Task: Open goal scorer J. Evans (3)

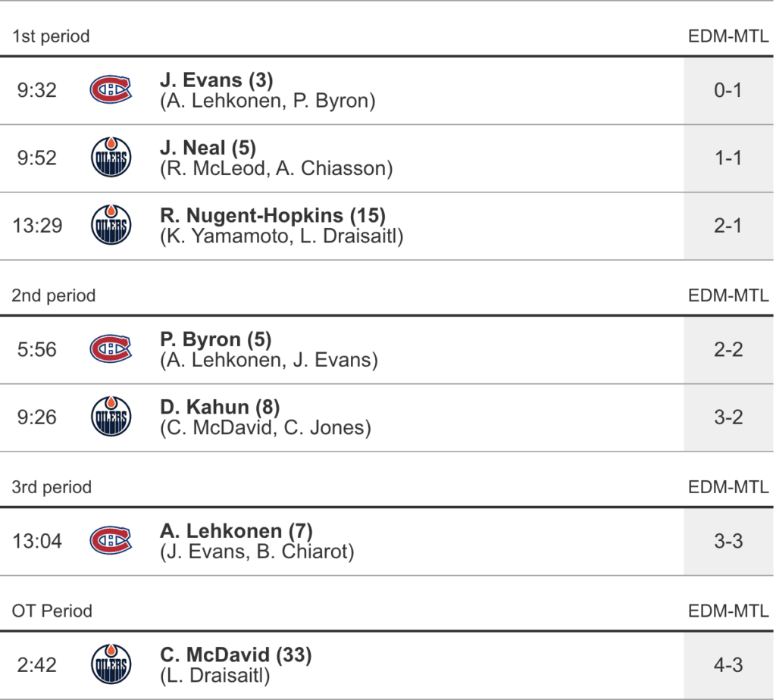Action: (x=217, y=80)
